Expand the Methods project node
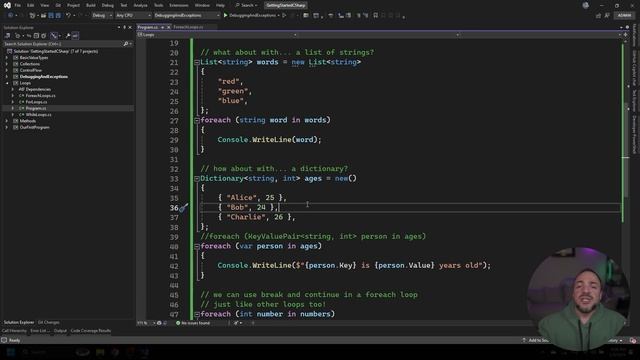This screenshot has height=360, width=640. click(x=7, y=121)
